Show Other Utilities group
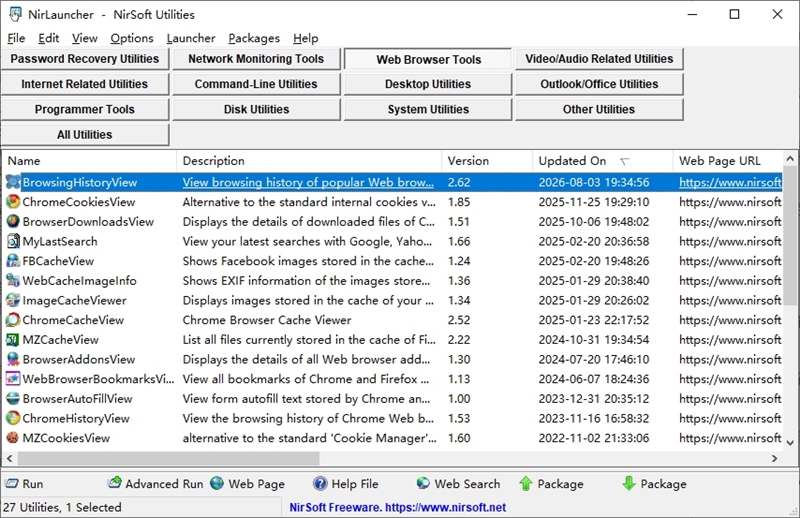 (x=599, y=109)
